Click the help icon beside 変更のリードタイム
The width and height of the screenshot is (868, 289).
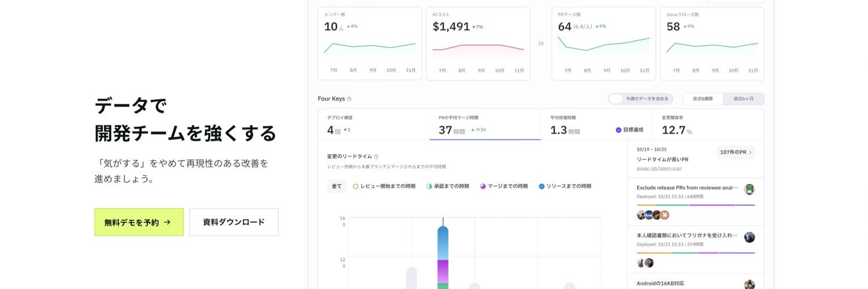pos(376,156)
